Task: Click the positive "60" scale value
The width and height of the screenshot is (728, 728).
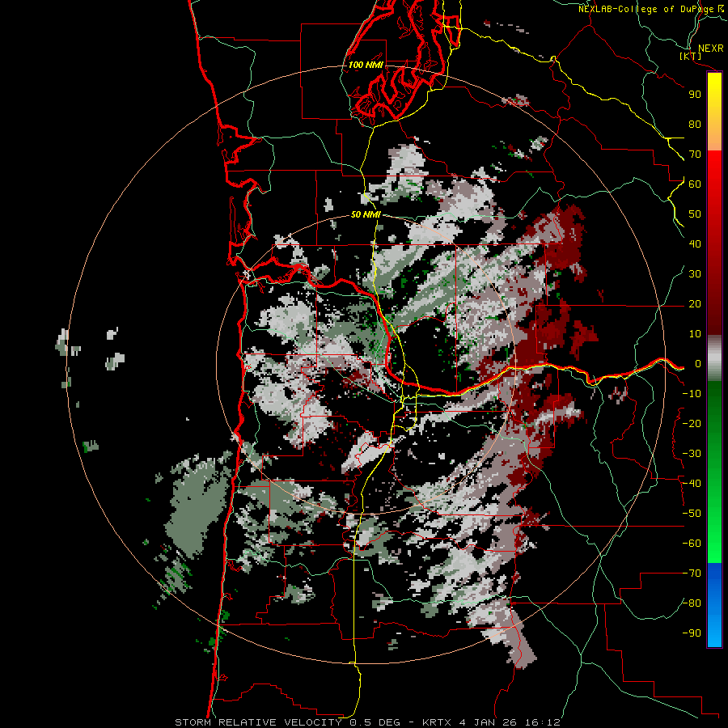Action: point(695,184)
